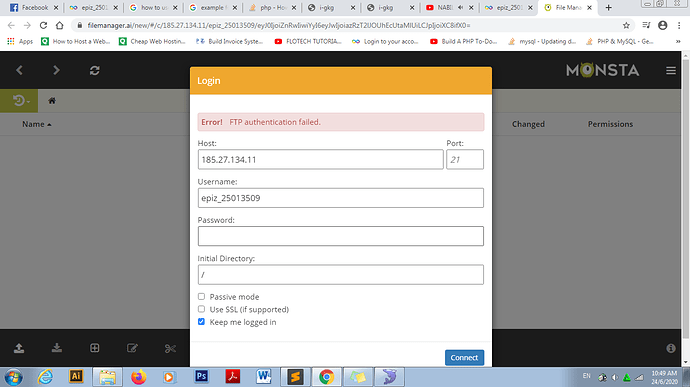The width and height of the screenshot is (690, 387).
Task: Open the Apps bookmark shortcut
Action: click(20, 41)
